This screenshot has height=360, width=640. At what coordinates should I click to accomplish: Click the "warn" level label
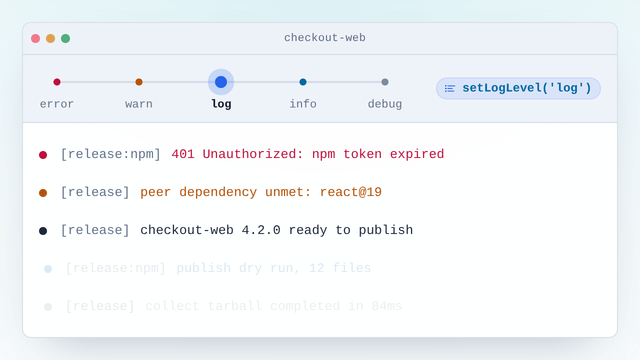(x=139, y=104)
